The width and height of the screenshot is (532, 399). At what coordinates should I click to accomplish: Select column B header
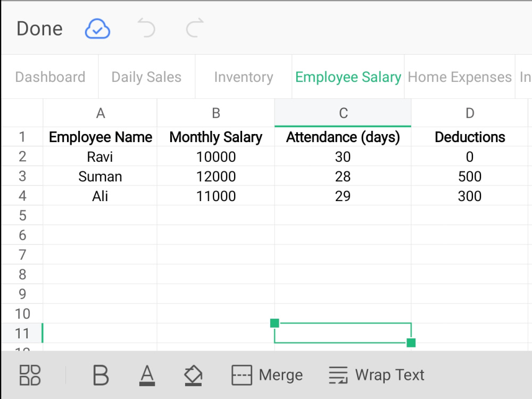click(x=216, y=113)
